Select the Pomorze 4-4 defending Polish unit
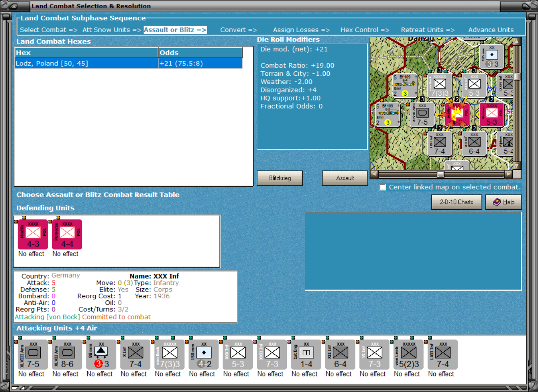The width and height of the screenshot is (538, 392). 67,234
